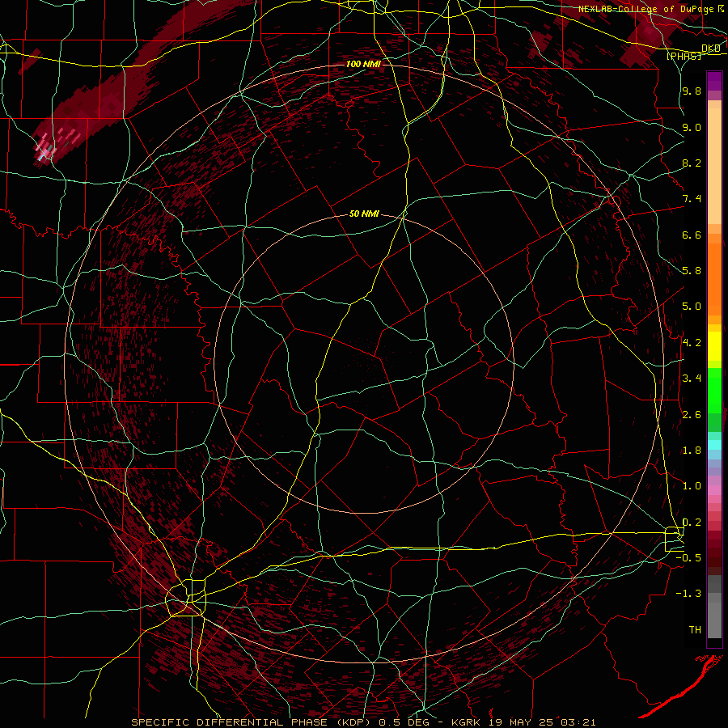
Task: Click the 5.0 value on the color scale
Action: (692, 307)
